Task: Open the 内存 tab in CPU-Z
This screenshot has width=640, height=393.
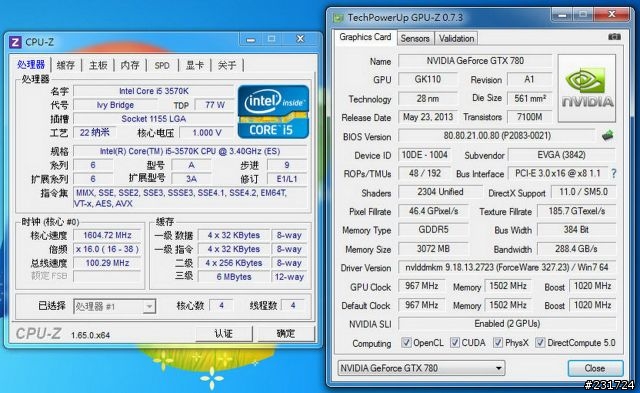Action: coord(130,65)
